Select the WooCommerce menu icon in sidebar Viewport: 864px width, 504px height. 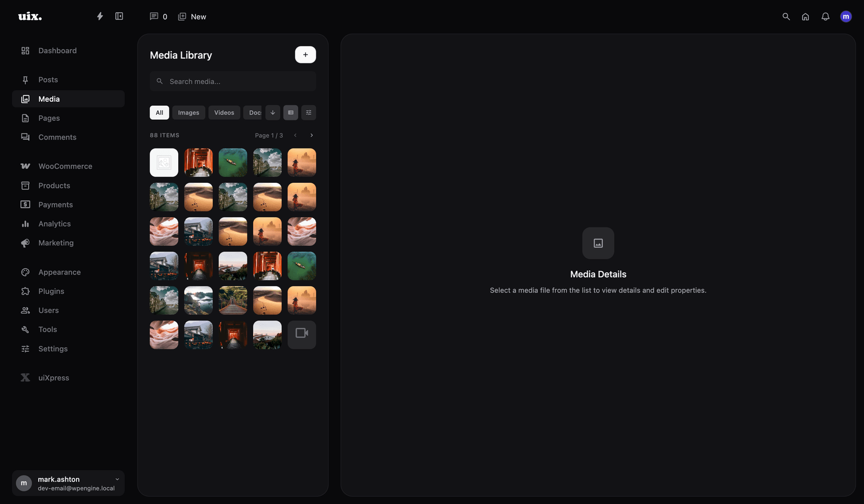pyautogui.click(x=25, y=165)
